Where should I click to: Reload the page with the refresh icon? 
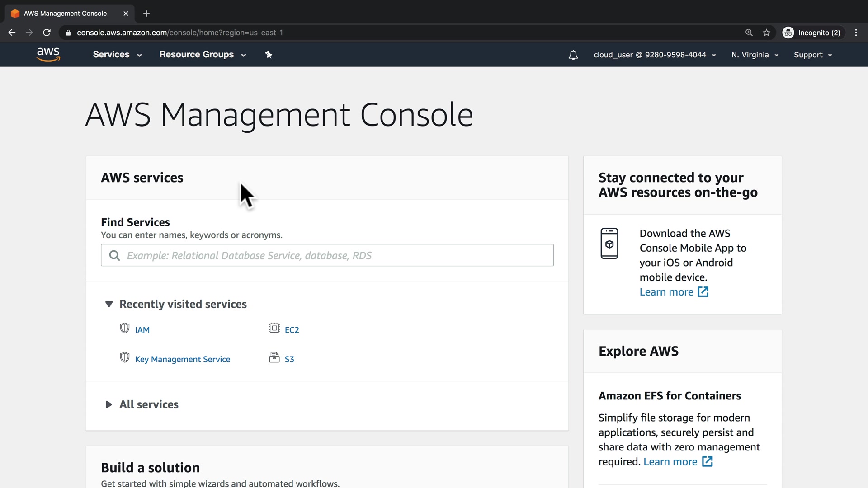(47, 33)
